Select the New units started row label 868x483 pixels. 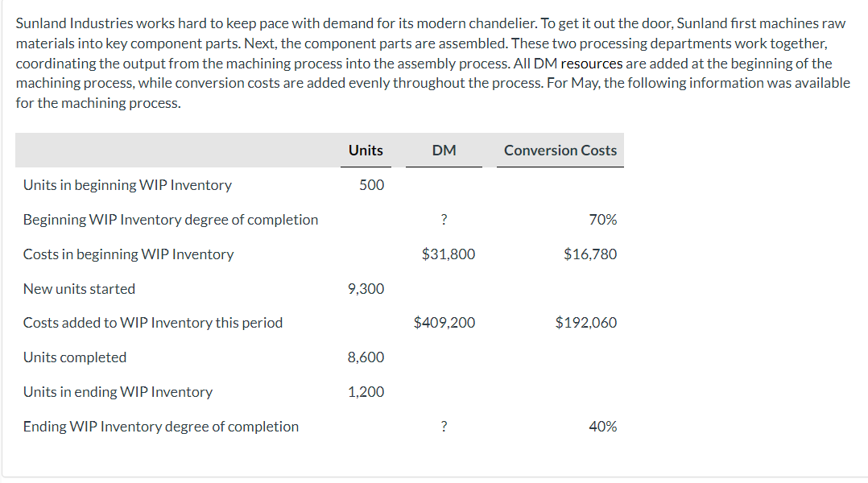[79, 289]
